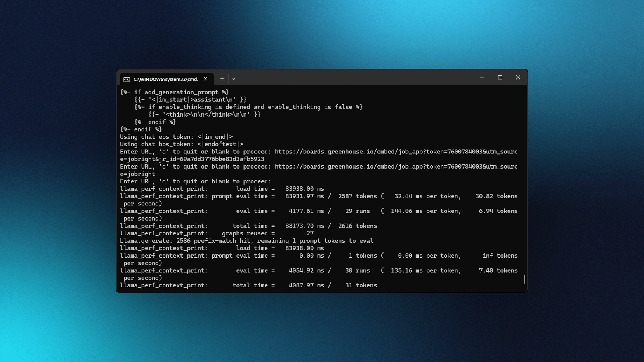Viewport: 644px width, 362px height.
Task: Click the Enter URL input prompt line
Action: (x=195, y=181)
